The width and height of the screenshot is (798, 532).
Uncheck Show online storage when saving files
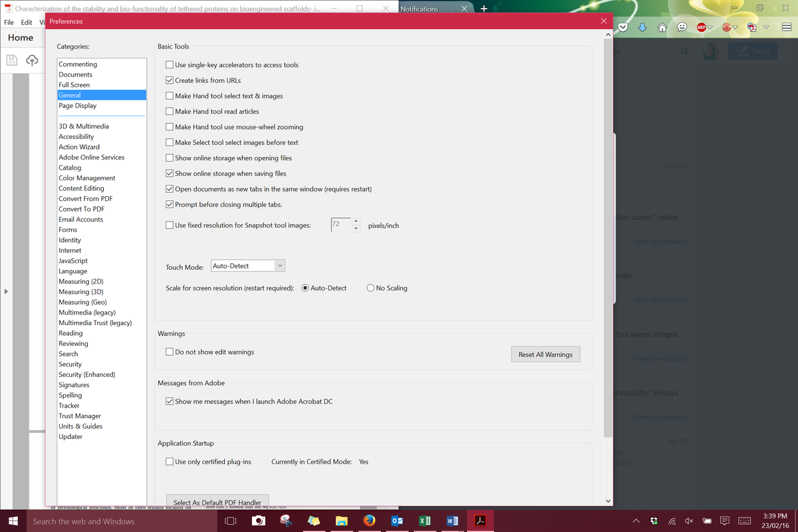[170, 174]
